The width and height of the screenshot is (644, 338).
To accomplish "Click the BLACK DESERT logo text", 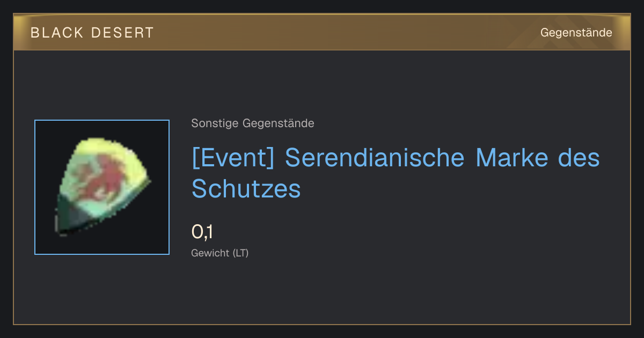I will pyautogui.click(x=92, y=33).
